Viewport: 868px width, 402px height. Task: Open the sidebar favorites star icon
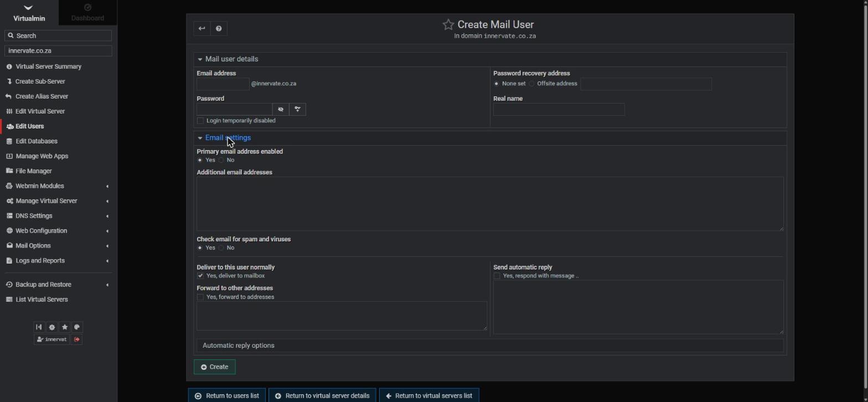click(65, 327)
